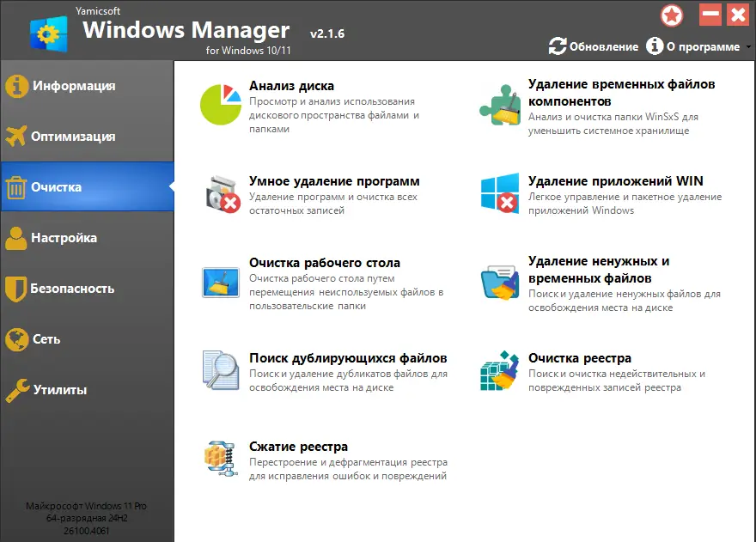Screen dimensions: 756x542
Task: Launch Умное удаление программ
Action: [x=334, y=181]
